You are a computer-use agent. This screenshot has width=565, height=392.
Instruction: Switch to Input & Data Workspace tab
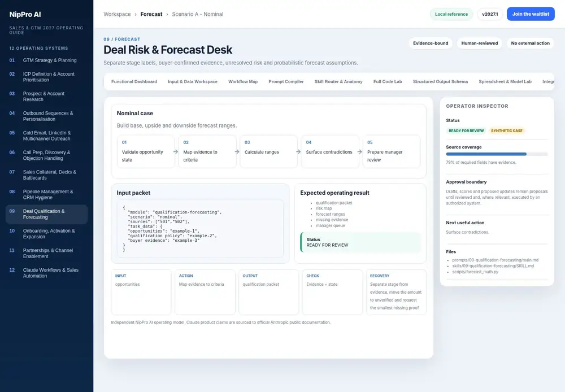pos(193,82)
